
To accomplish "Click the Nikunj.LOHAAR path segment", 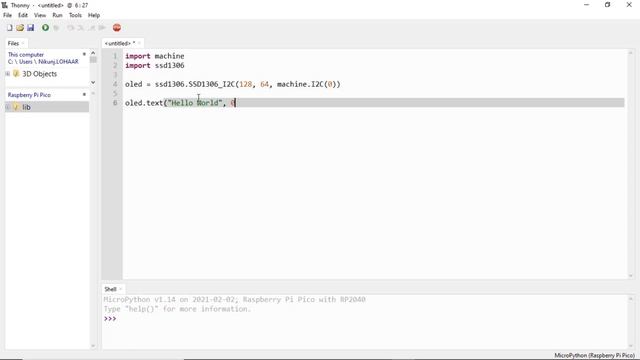I will click(58, 62).
